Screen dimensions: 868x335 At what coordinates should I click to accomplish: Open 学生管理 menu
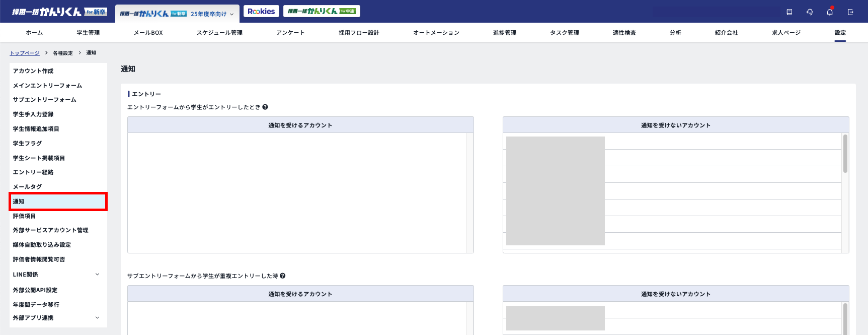[88, 33]
